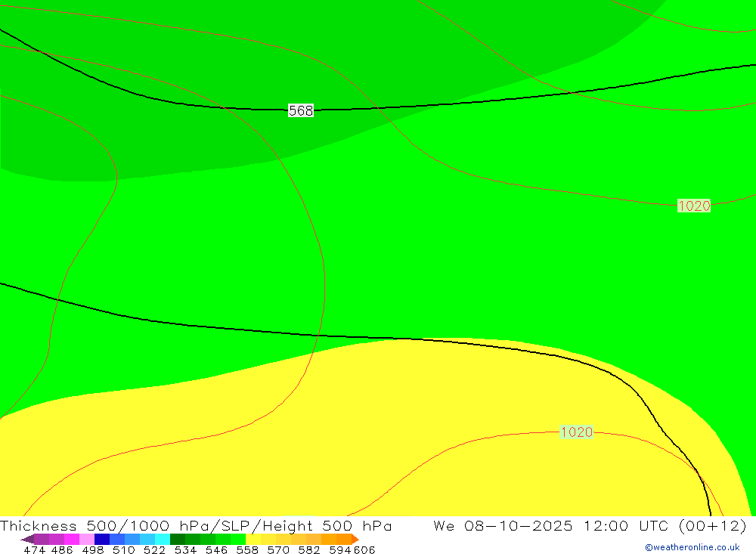Click the 558 legend value

point(247,549)
